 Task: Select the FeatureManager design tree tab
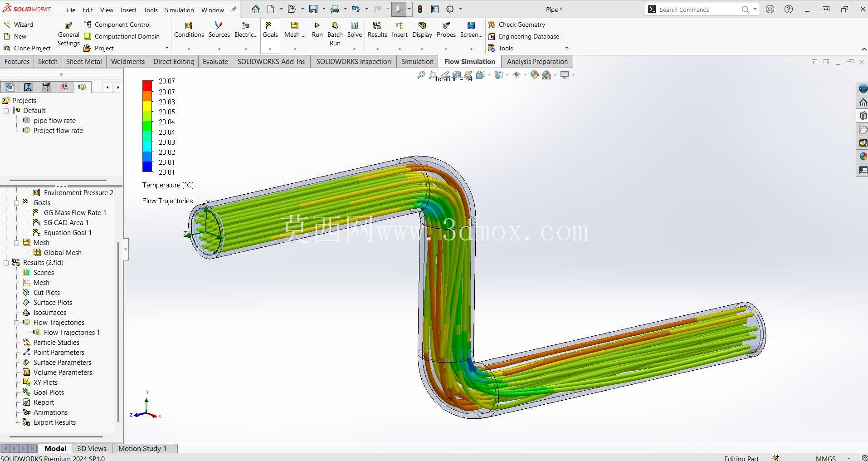tap(10, 87)
